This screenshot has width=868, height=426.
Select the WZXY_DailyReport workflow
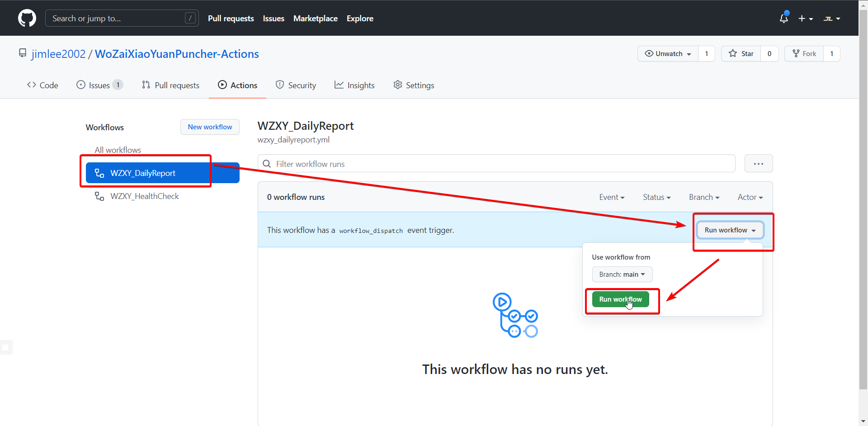pyautogui.click(x=163, y=173)
